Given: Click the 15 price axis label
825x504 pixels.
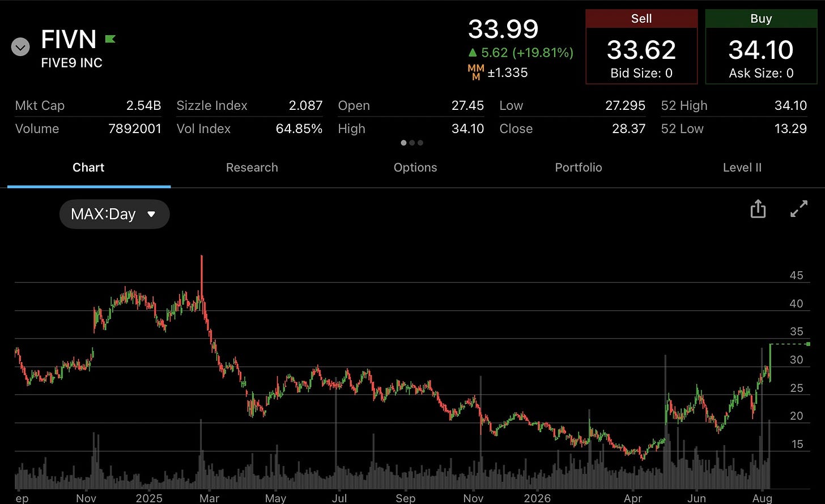Looking at the screenshot, I should pyautogui.click(x=796, y=445).
